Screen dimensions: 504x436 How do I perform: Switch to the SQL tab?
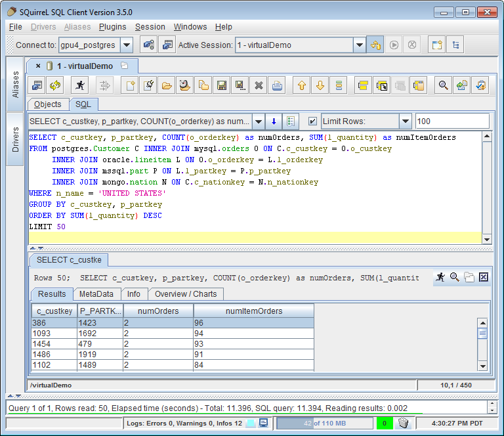[x=83, y=104]
